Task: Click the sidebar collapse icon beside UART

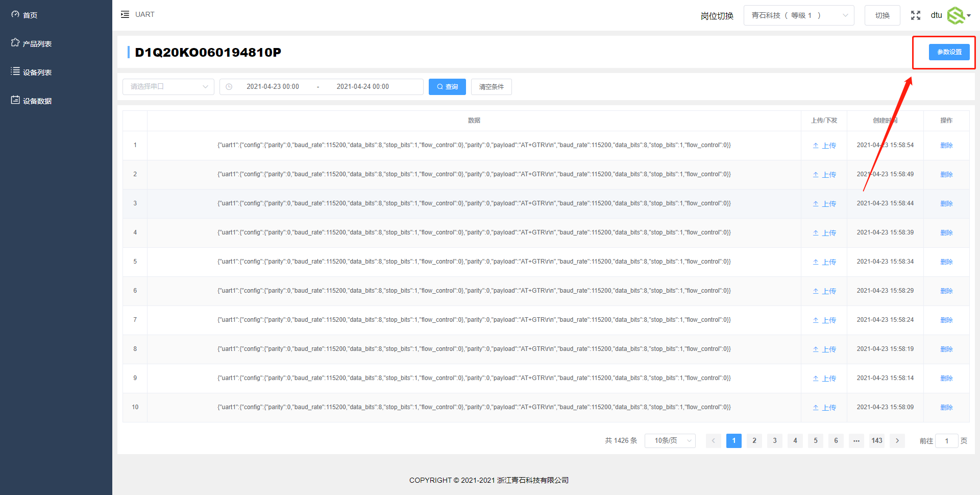Action: (x=125, y=15)
